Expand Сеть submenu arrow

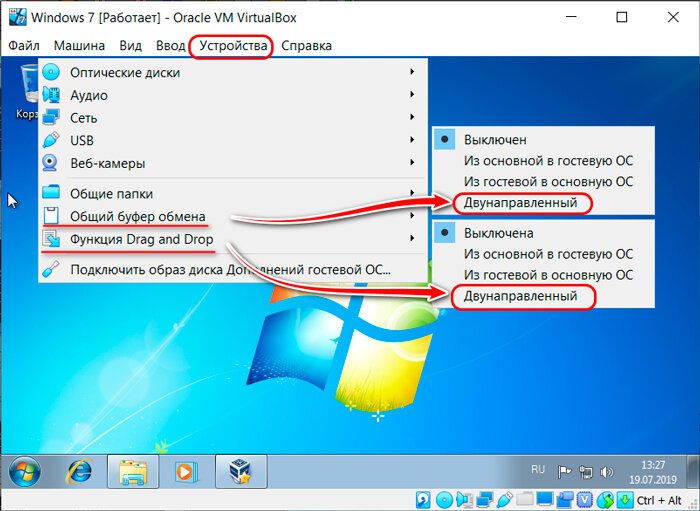pos(412,117)
